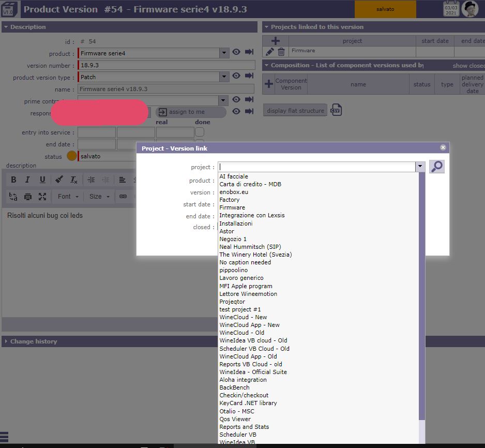
Task: Export flat structure using CSV icon
Action: pos(336,110)
